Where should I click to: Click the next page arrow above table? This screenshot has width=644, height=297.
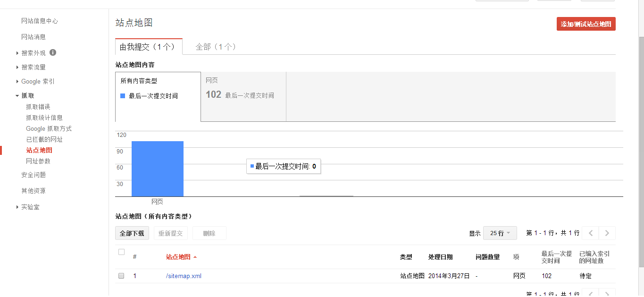pyautogui.click(x=607, y=233)
